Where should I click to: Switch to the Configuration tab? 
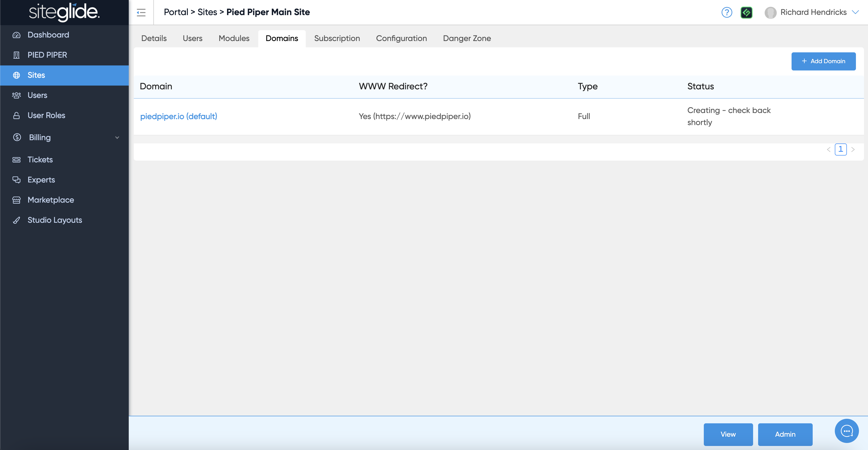tap(401, 39)
